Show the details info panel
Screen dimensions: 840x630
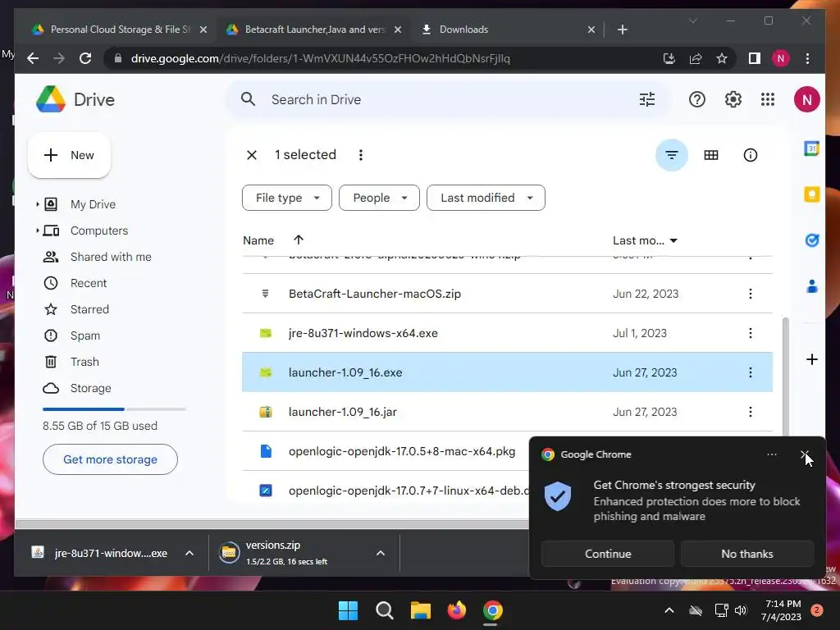tap(750, 155)
